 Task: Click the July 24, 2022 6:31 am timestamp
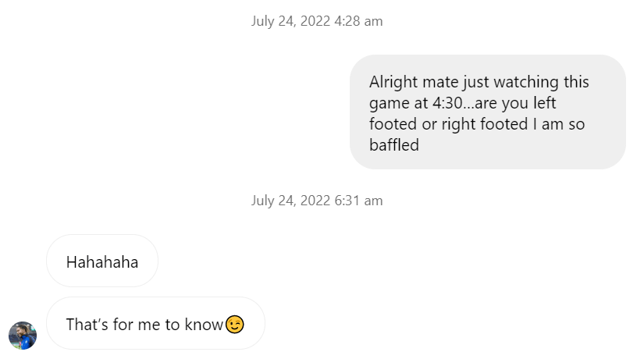click(x=317, y=201)
